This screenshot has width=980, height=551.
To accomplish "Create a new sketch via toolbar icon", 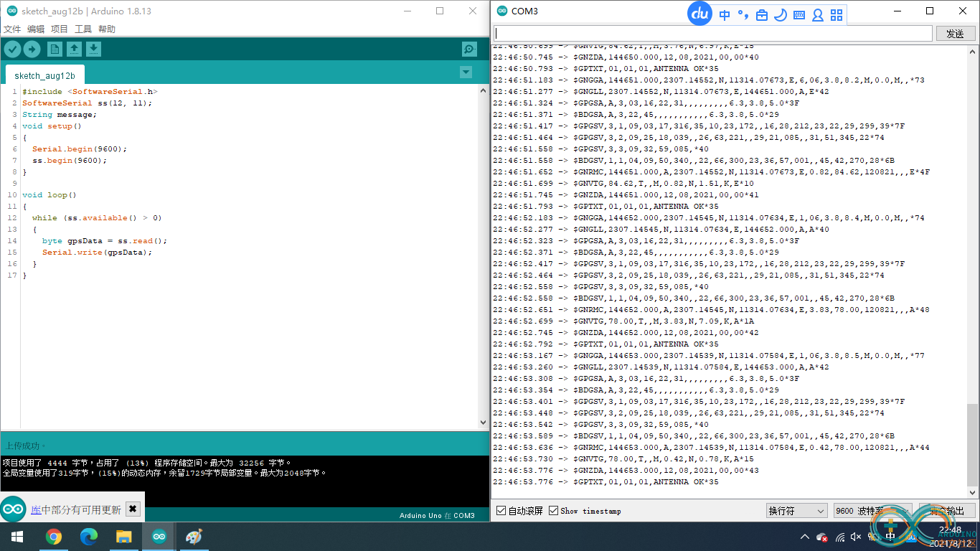I will [x=55, y=49].
